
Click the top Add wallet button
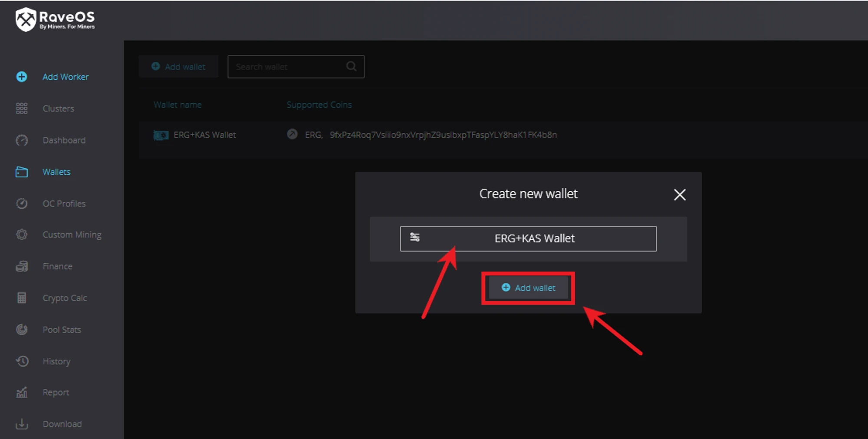[x=178, y=67]
